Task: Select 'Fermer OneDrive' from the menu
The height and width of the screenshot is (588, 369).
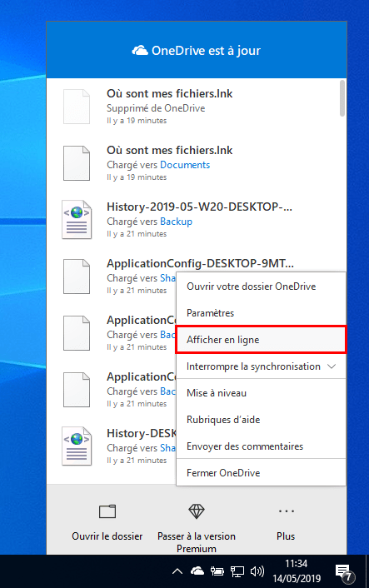Action: click(261, 472)
